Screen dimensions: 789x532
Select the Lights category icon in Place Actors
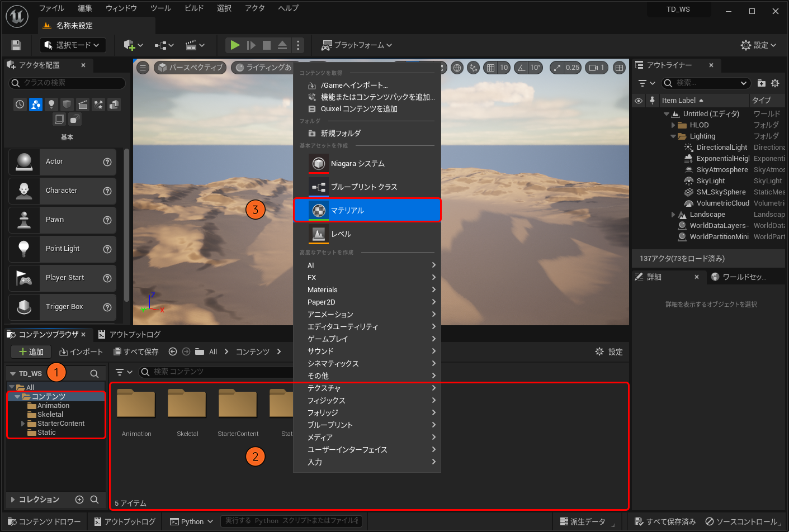[x=51, y=104]
